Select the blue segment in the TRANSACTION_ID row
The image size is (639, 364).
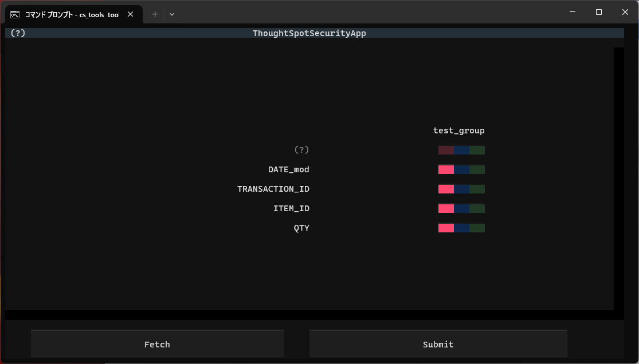pos(462,189)
